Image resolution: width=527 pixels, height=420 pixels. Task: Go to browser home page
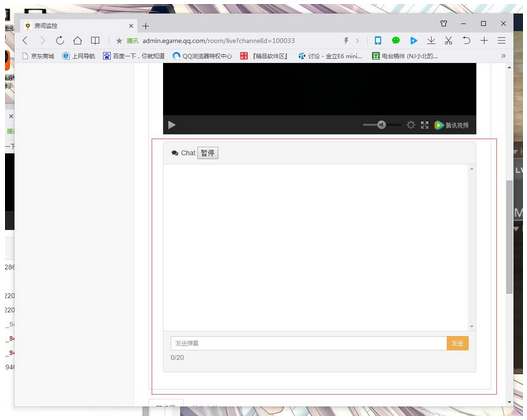click(x=78, y=41)
